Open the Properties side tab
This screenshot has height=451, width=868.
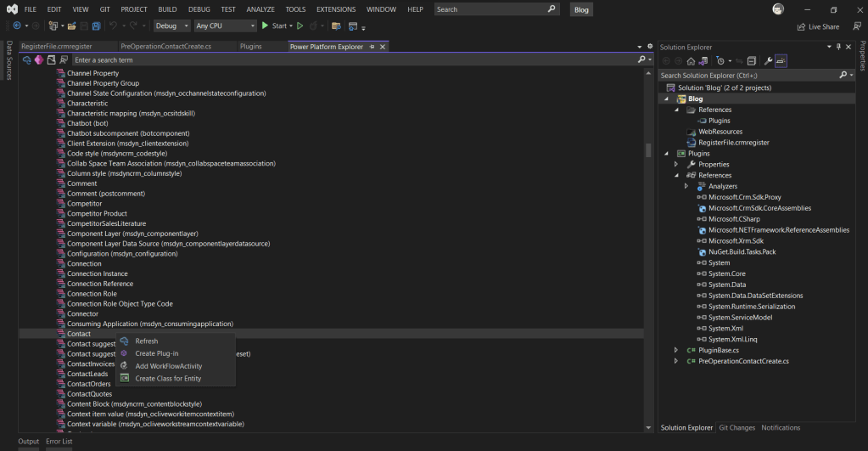862,55
